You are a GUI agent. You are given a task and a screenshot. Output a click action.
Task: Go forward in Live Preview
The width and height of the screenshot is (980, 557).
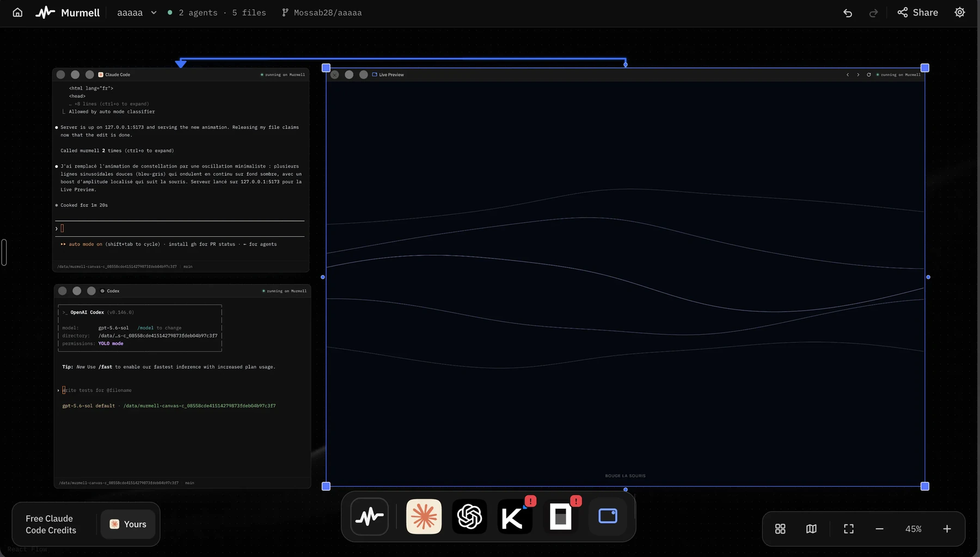[x=858, y=75]
